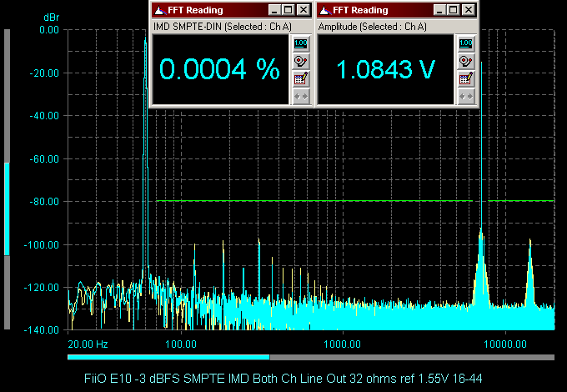Minimize the Amplitude FFT Reading window
The image size is (567, 392).
(x=439, y=11)
